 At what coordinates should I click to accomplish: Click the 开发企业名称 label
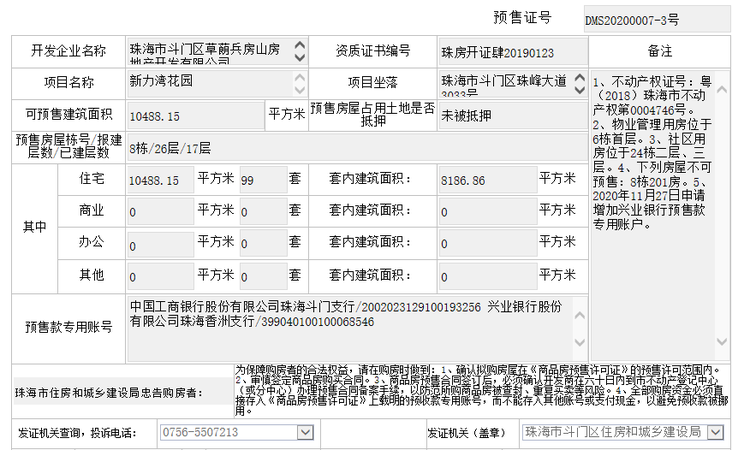coord(68,51)
